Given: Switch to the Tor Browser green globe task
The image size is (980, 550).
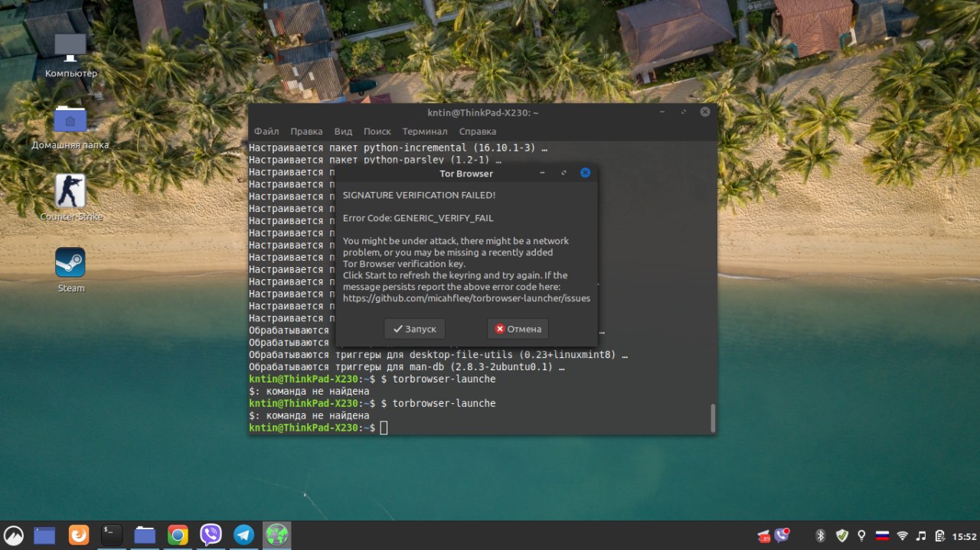Looking at the screenshot, I should (x=276, y=535).
